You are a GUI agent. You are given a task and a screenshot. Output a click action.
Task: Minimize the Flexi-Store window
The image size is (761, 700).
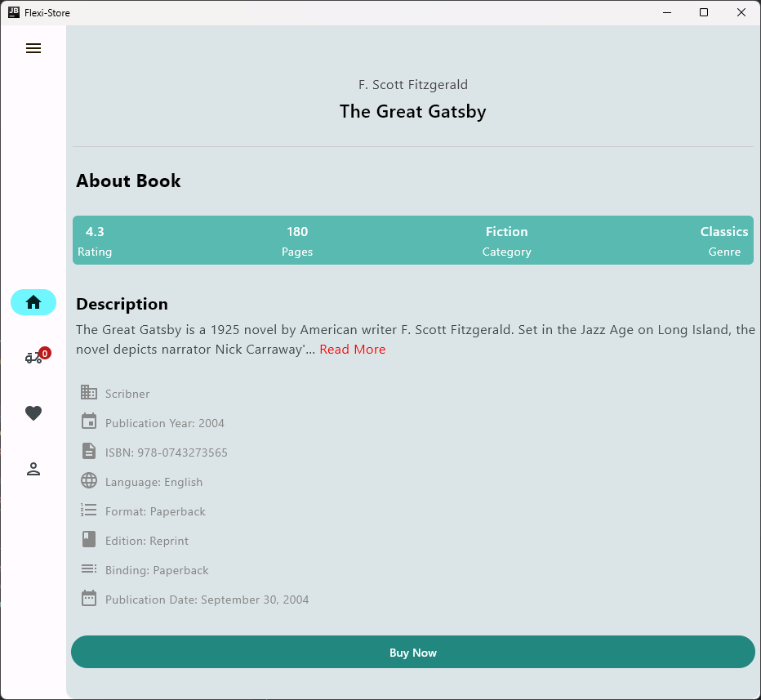[x=667, y=12]
